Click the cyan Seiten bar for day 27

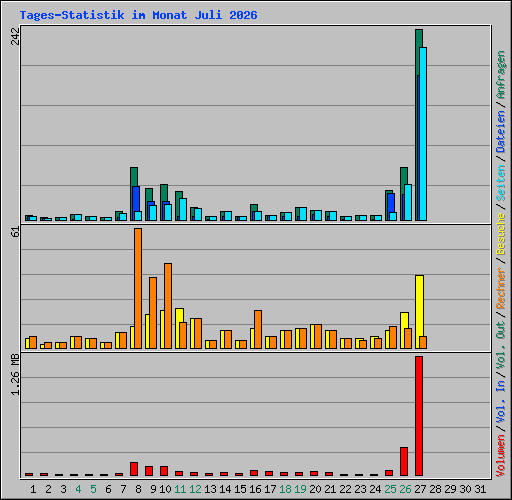(x=423, y=134)
